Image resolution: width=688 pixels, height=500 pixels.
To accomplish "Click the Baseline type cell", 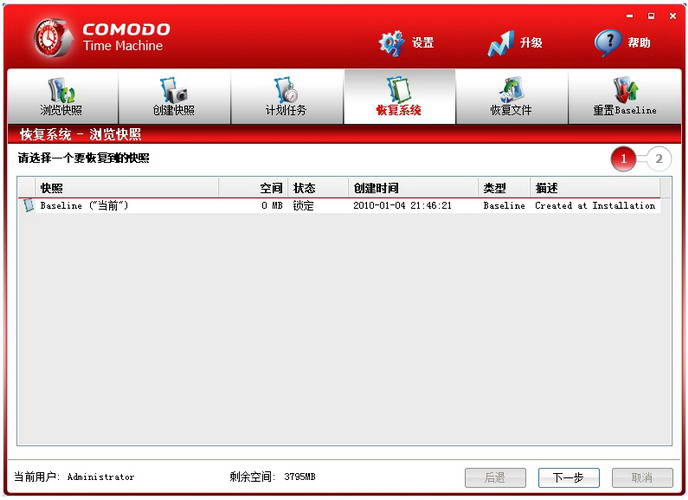I will pos(504,205).
